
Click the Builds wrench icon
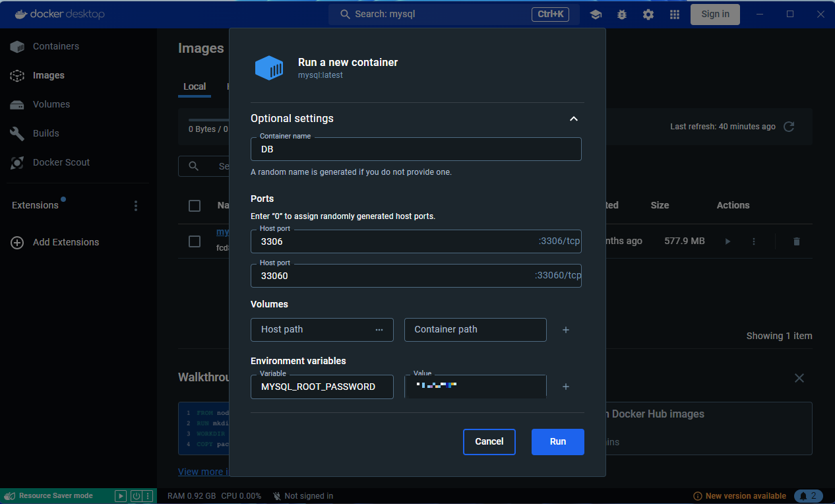17,133
